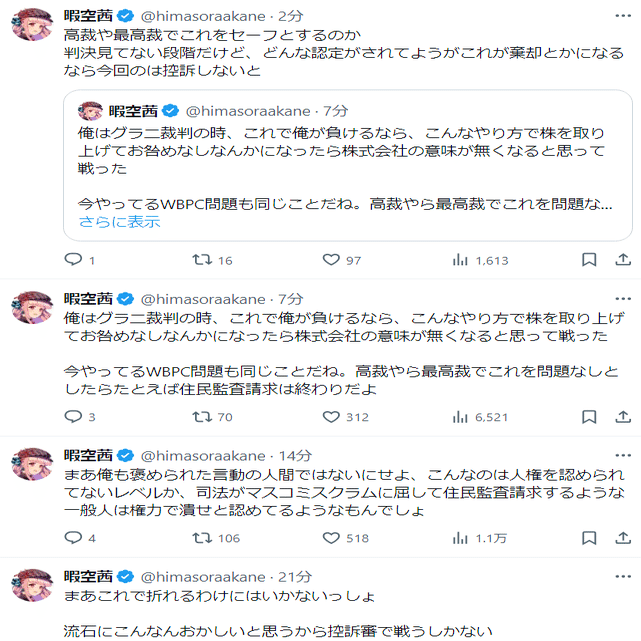The image size is (641, 641).
Task: Reply to the tweet with 4 replies
Action: 73,538
